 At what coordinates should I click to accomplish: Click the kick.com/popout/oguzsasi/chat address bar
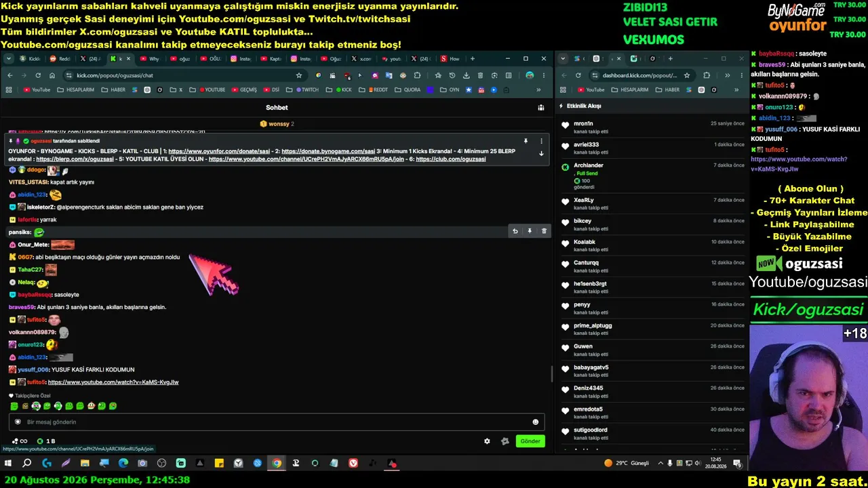pyautogui.click(x=184, y=75)
